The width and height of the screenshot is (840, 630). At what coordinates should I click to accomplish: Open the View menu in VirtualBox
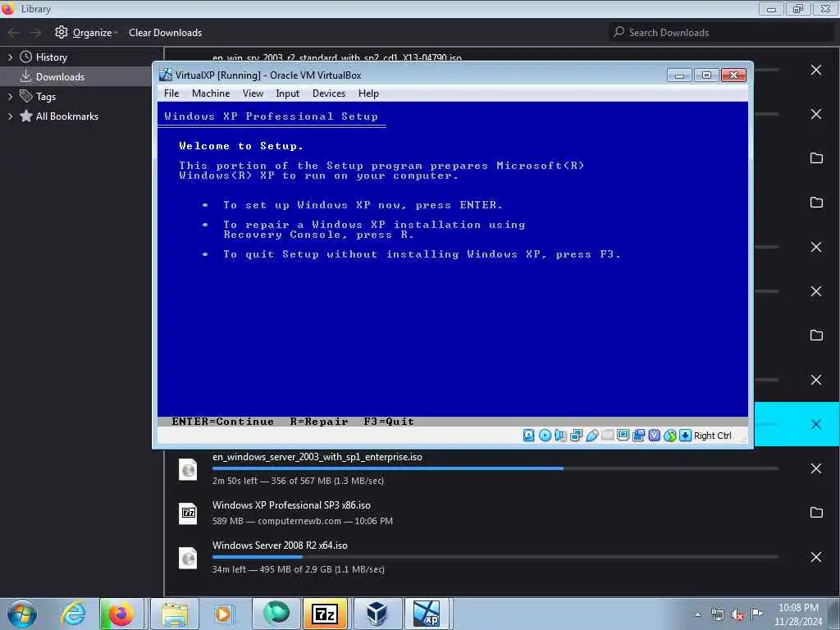[253, 94]
